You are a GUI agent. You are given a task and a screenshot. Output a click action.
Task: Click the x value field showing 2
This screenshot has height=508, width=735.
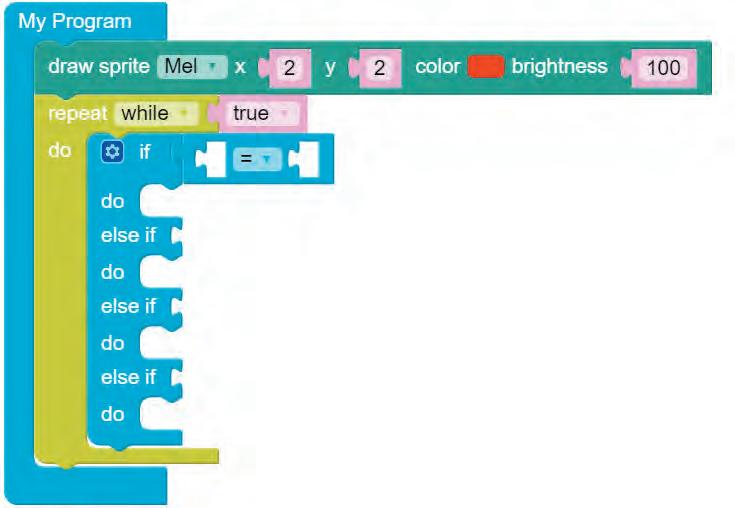[x=288, y=68]
